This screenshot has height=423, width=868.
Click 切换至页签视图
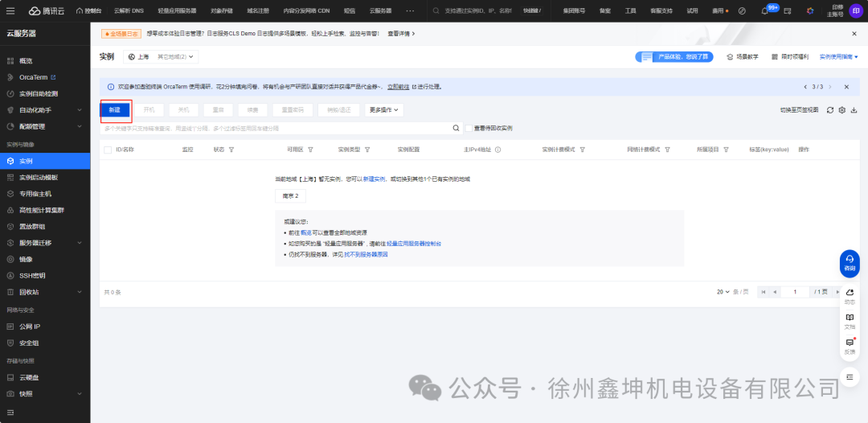click(800, 109)
